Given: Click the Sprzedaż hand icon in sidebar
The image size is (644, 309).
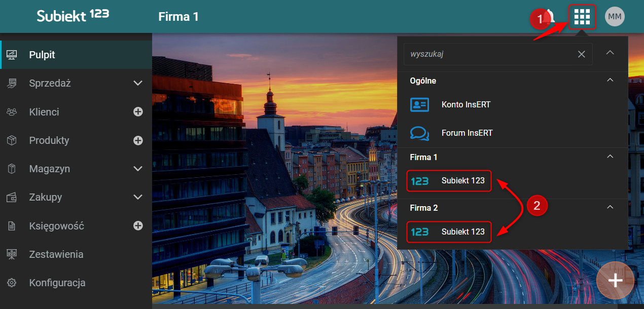Looking at the screenshot, I should tap(12, 83).
